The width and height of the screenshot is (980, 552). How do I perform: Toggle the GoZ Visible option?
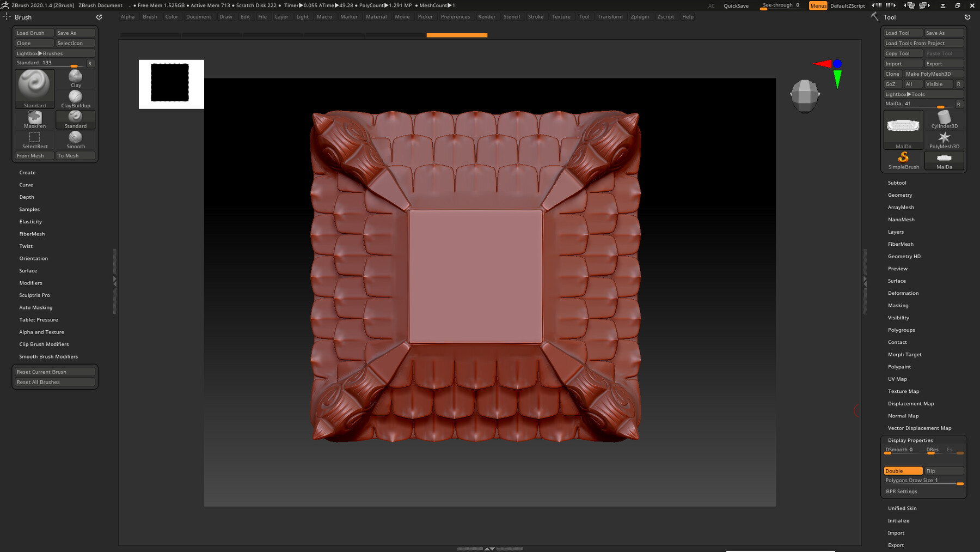(x=939, y=84)
